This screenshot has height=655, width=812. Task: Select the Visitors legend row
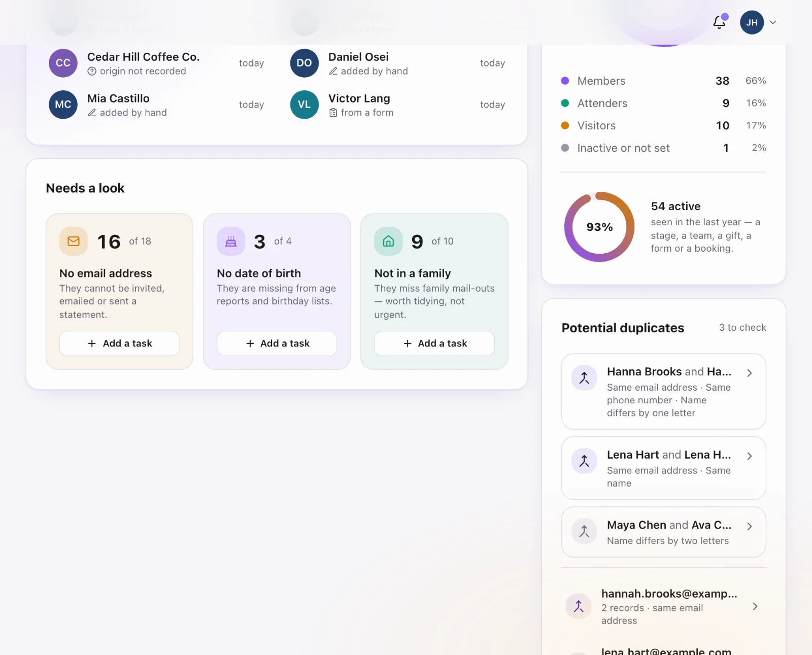pyautogui.click(x=663, y=125)
